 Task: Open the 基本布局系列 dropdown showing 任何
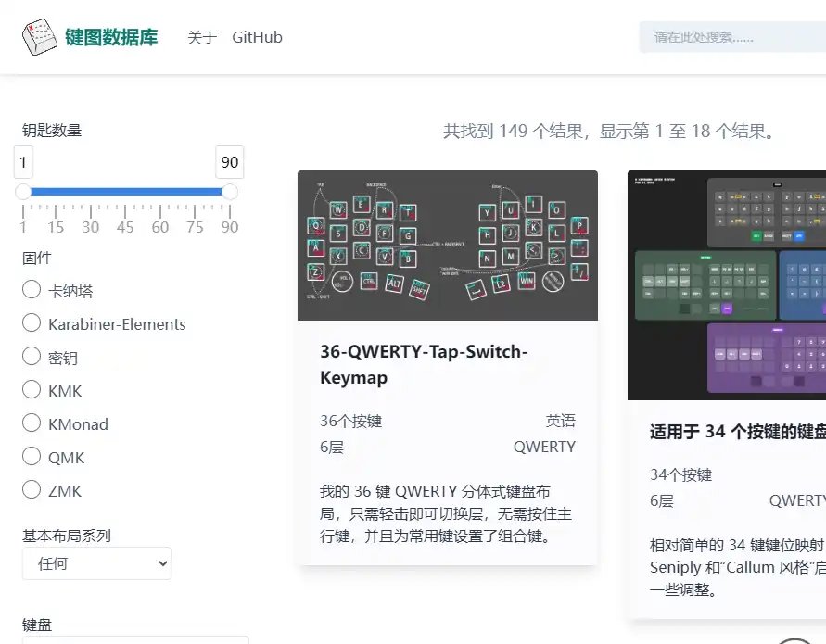[x=97, y=563]
